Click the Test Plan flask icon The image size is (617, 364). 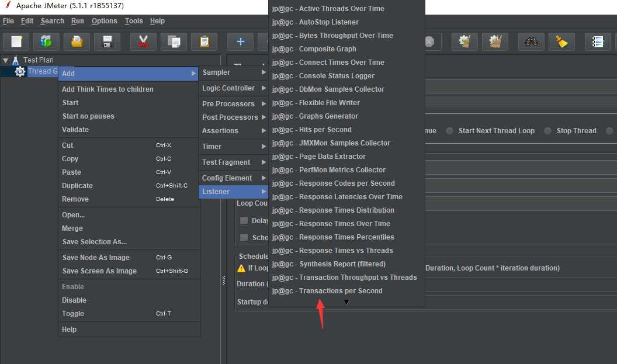tap(16, 61)
